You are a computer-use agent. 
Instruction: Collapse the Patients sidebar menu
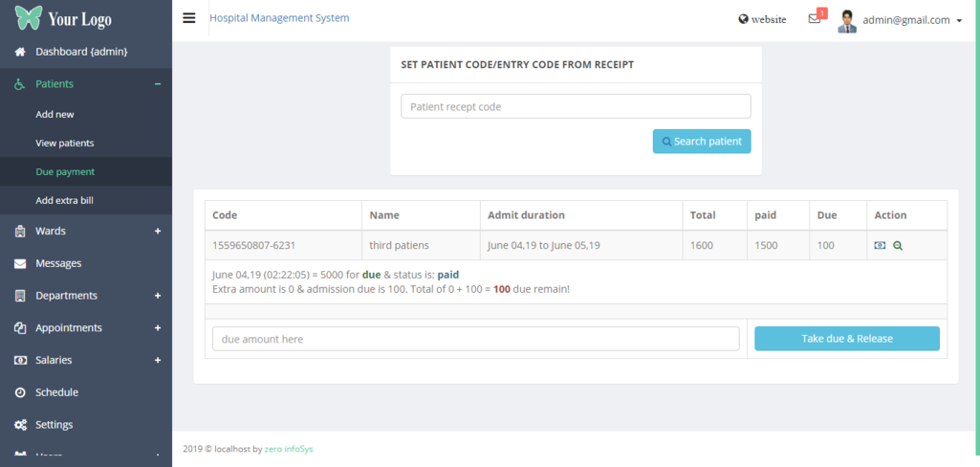[158, 84]
